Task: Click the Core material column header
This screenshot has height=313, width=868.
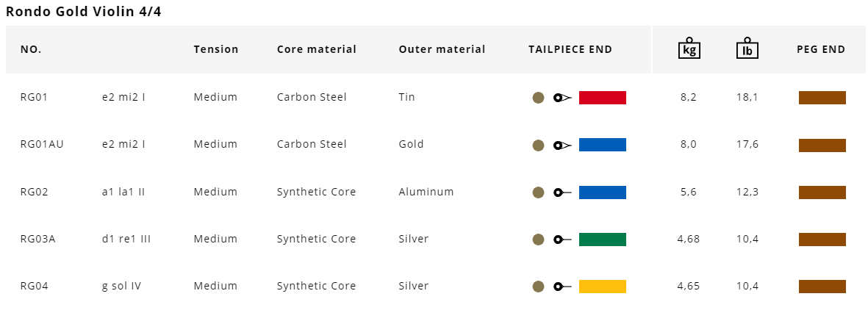Action: click(316, 50)
